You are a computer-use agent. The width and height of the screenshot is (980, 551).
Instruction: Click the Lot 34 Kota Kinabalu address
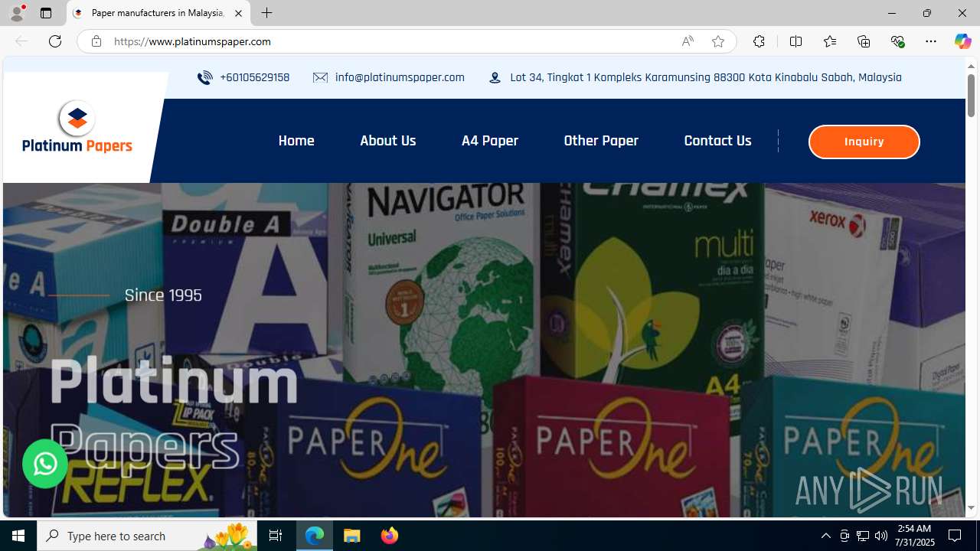point(706,77)
